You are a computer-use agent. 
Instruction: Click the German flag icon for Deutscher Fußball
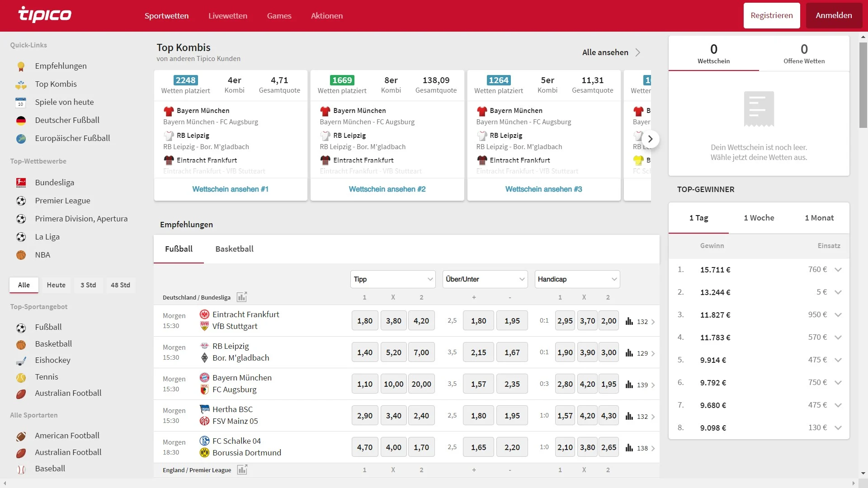coord(21,121)
